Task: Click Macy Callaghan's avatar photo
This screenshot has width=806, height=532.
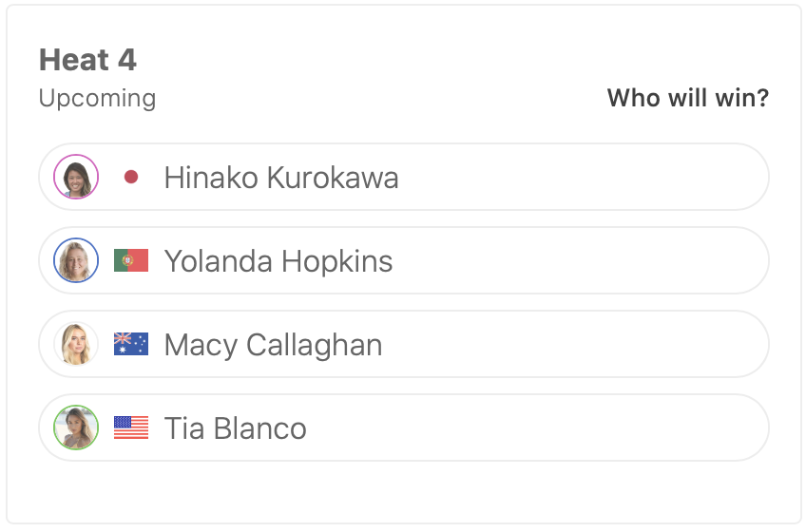Action: click(76, 344)
